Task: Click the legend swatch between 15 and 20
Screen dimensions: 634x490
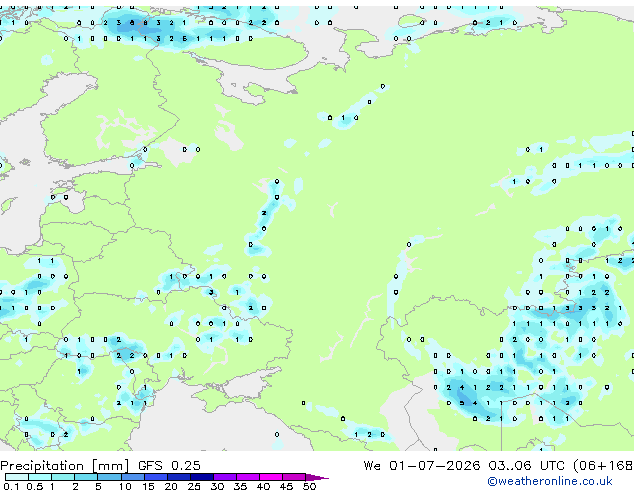Action: pyautogui.click(x=156, y=477)
